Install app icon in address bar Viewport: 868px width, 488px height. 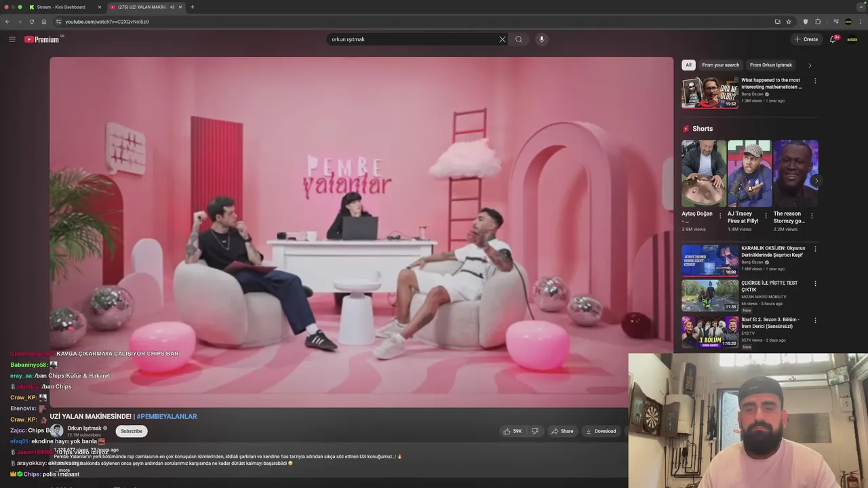[777, 22]
